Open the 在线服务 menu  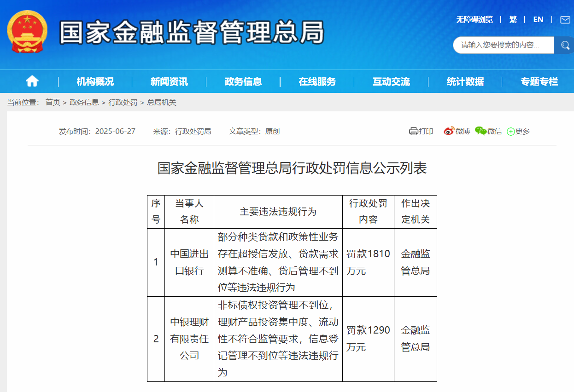tap(317, 82)
